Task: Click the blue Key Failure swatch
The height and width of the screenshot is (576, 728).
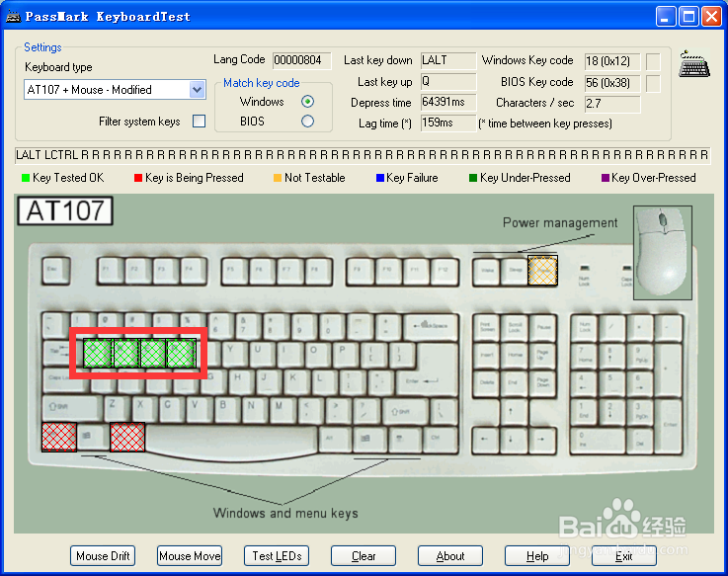Action: pos(379,178)
